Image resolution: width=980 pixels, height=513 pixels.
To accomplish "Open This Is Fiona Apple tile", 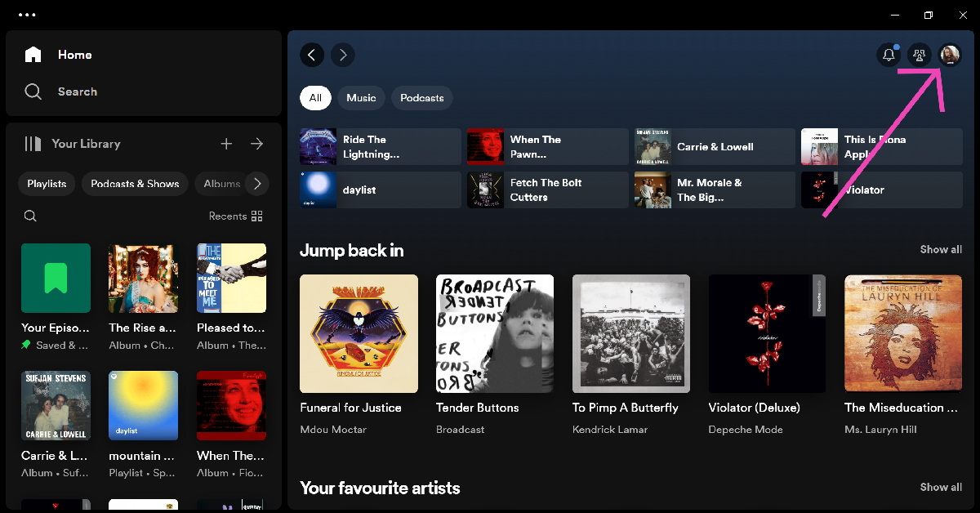I will (x=882, y=147).
